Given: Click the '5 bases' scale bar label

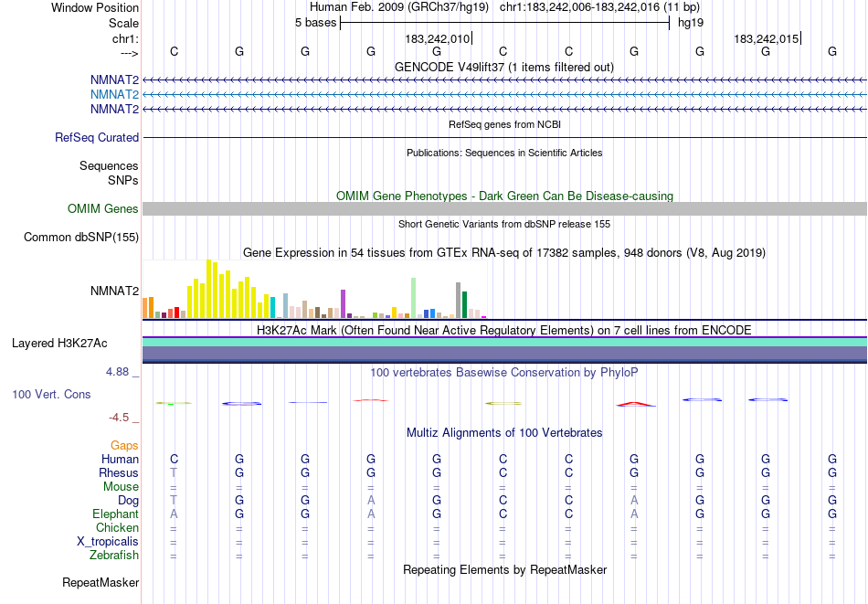Looking at the screenshot, I should [315, 23].
